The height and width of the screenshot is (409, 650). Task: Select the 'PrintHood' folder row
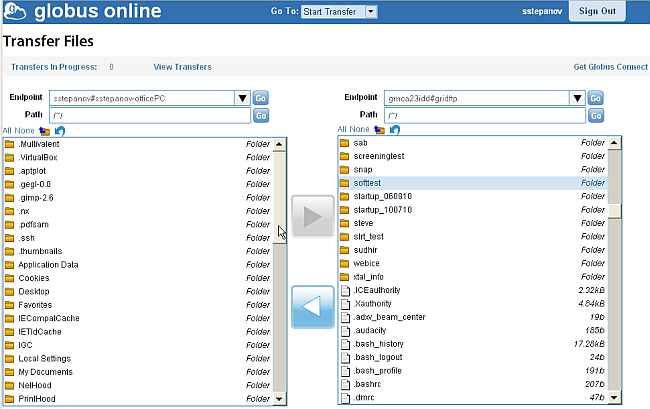[138, 399]
